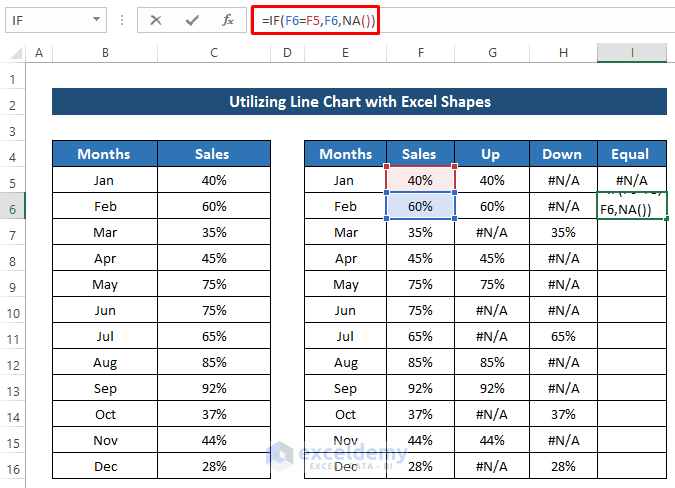The width and height of the screenshot is (675, 488).
Task: Select cell F5 containing 40%
Action: [420, 180]
